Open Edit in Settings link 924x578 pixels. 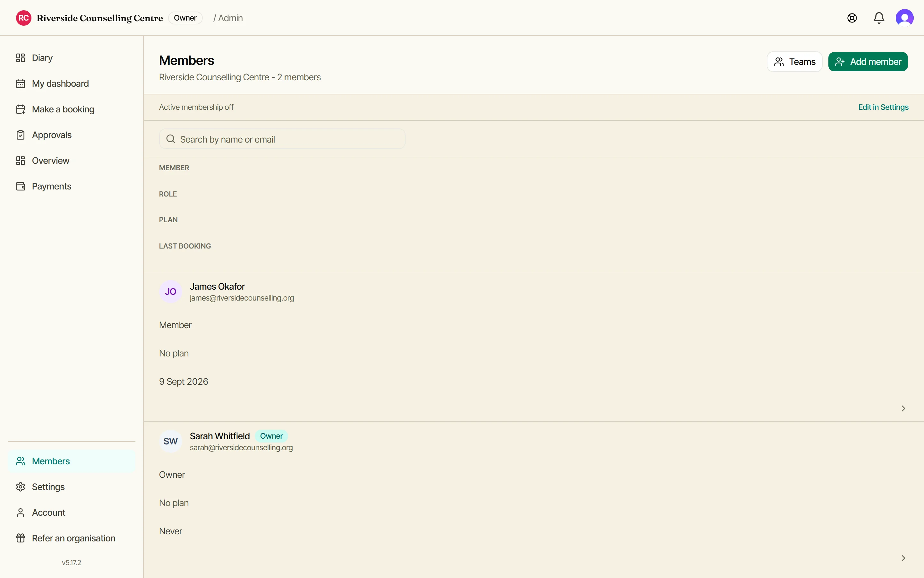click(x=883, y=107)
